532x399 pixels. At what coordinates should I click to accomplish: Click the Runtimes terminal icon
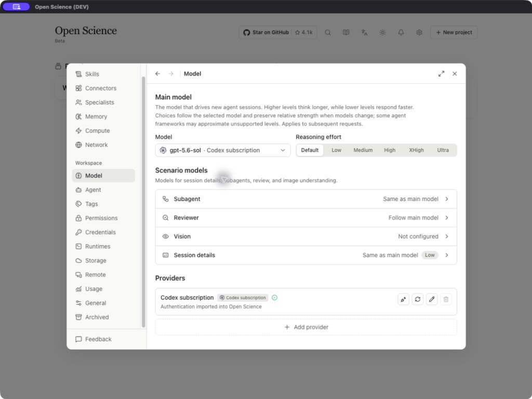(79, 246)
